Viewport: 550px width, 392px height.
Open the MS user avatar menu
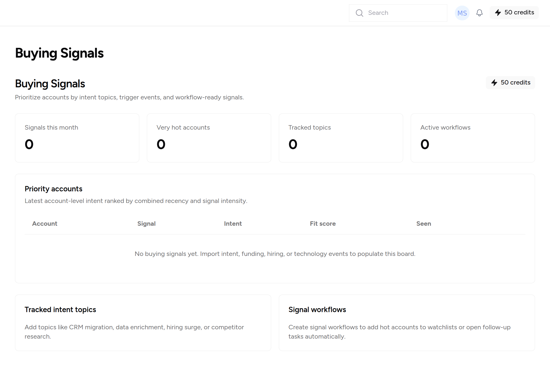(x=462, y=13)
